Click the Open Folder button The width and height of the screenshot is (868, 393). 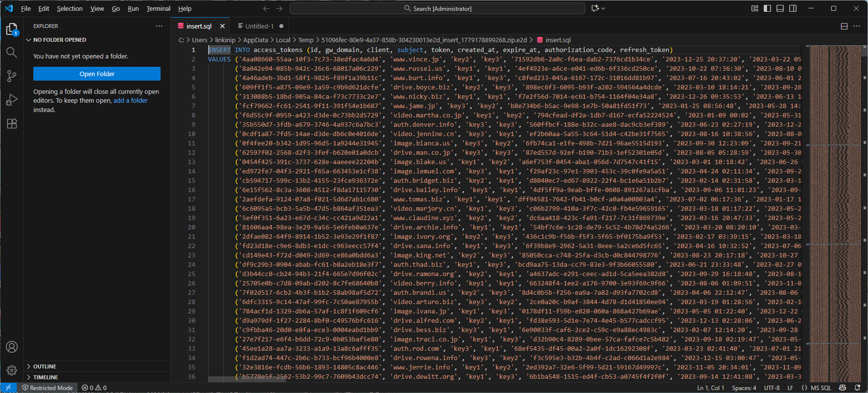click(x=97, y=74)
